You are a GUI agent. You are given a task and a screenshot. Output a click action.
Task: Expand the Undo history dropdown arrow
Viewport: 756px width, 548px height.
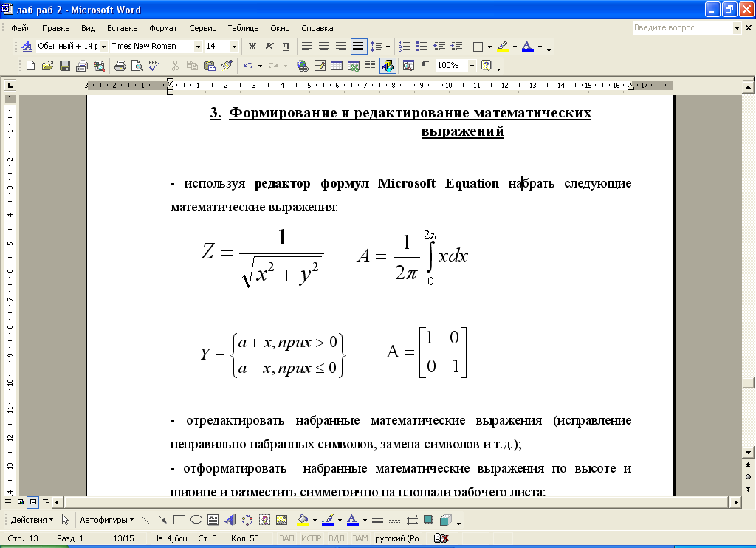point(260,66)
